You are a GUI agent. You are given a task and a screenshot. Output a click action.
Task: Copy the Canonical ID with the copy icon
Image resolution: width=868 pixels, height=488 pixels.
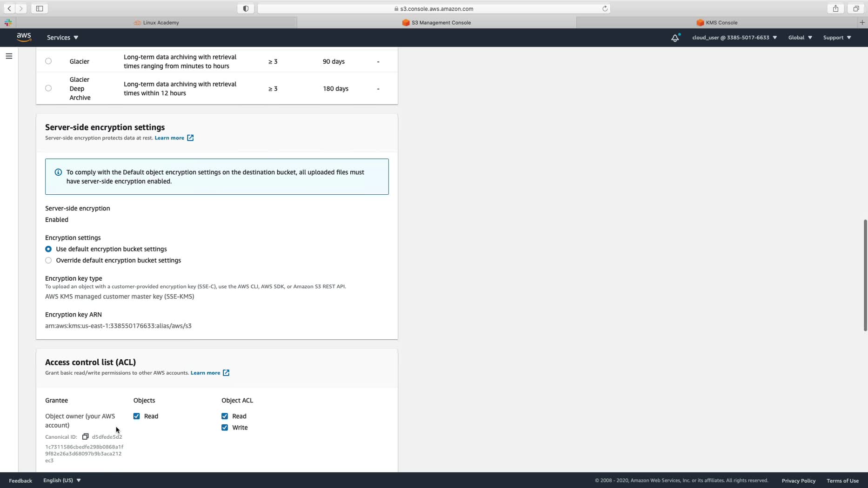(85, 436)
